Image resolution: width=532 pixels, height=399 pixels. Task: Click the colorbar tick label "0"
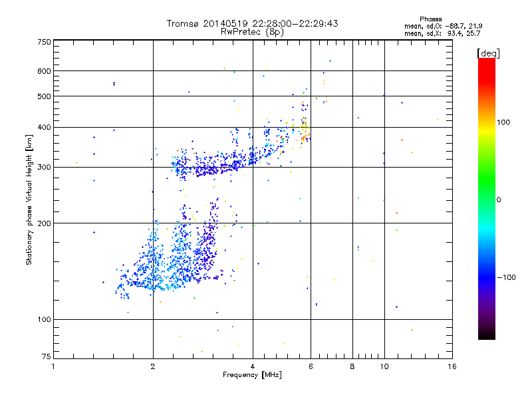[499, 199]
